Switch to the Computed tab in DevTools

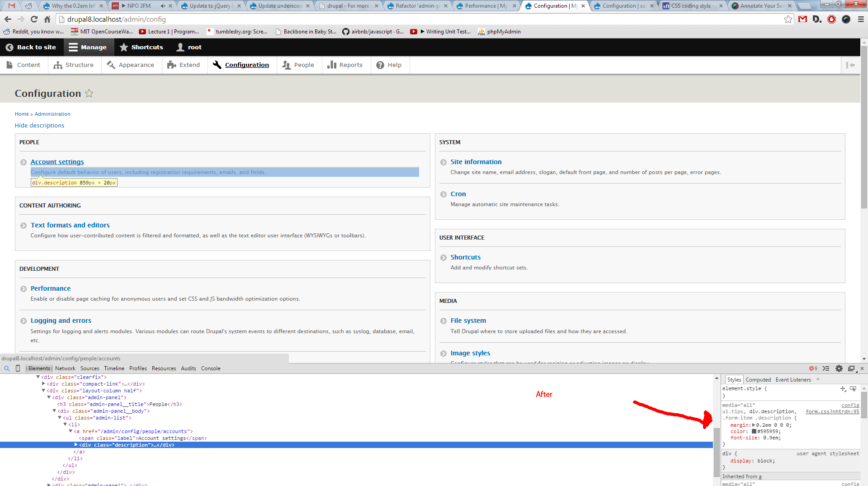click(x=758, y=379)
